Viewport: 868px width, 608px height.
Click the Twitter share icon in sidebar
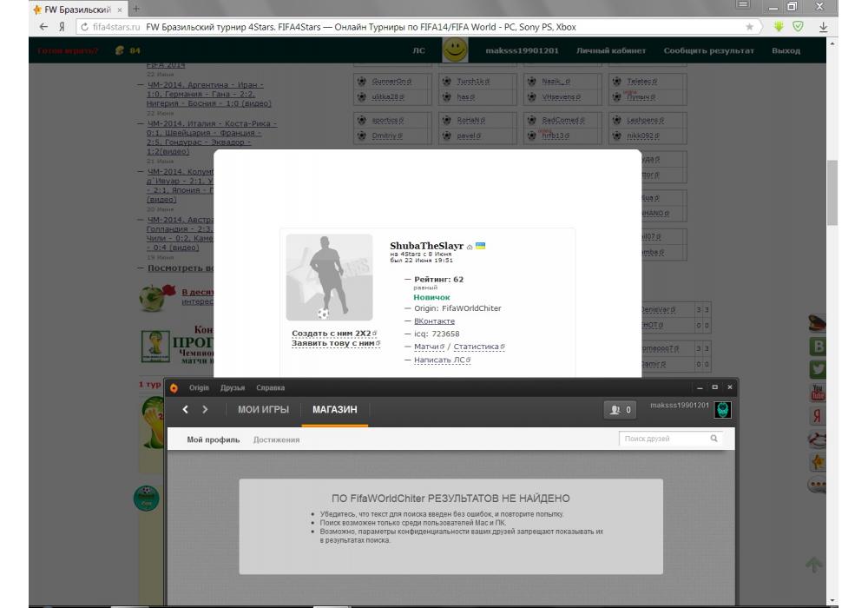point(817,369)
